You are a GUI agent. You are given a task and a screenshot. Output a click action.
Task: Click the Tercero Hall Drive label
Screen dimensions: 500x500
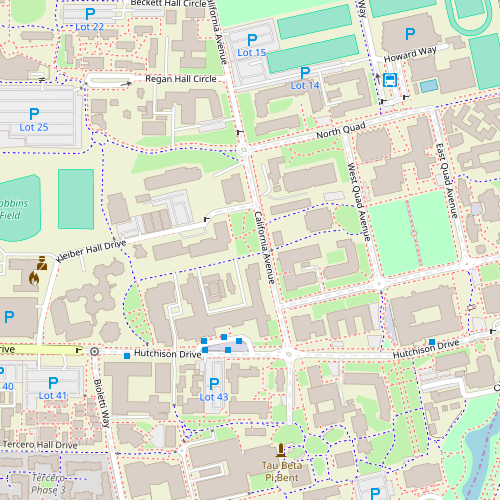click(40, 445)
